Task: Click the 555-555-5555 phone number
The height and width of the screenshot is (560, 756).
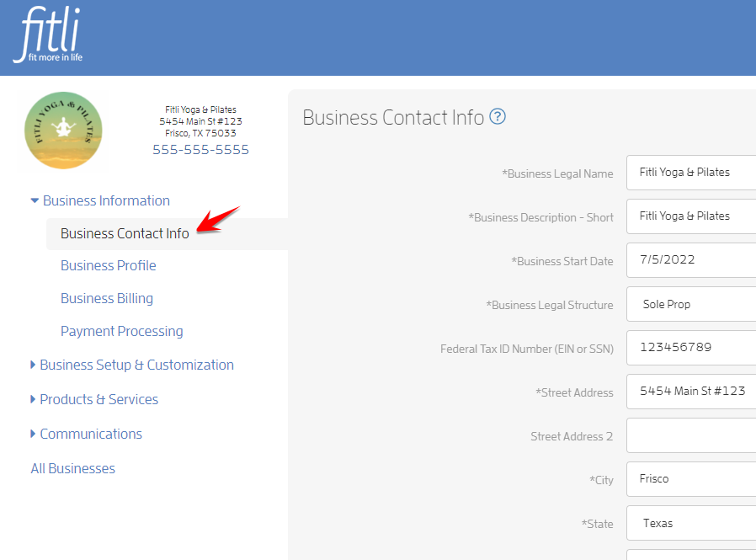Action: click(x=200, y=150)
